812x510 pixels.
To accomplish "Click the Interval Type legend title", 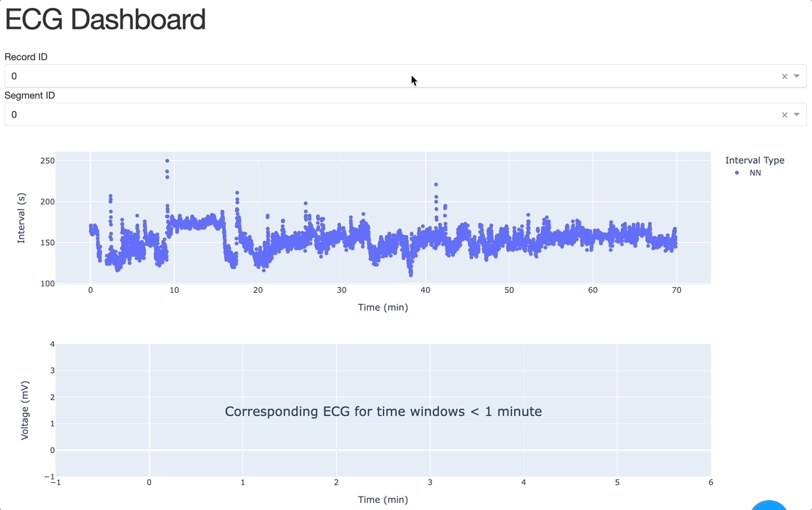I will click(754, 160).
